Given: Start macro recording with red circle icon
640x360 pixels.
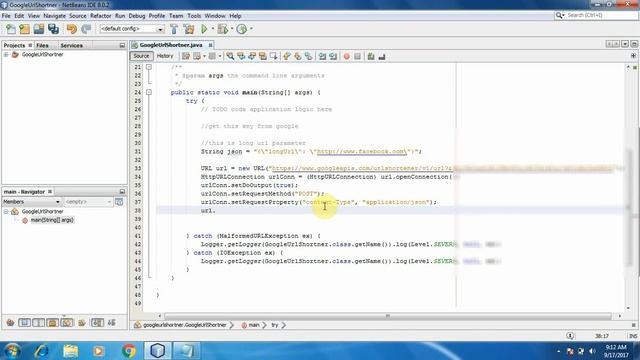Looking at the screenshot, I should pyautogui.click(x=347, y=56).
